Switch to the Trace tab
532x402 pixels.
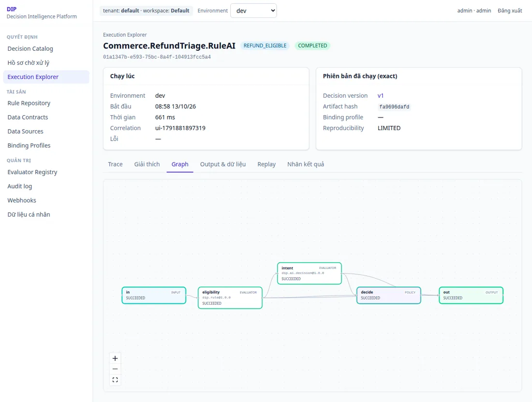point(116,164)
